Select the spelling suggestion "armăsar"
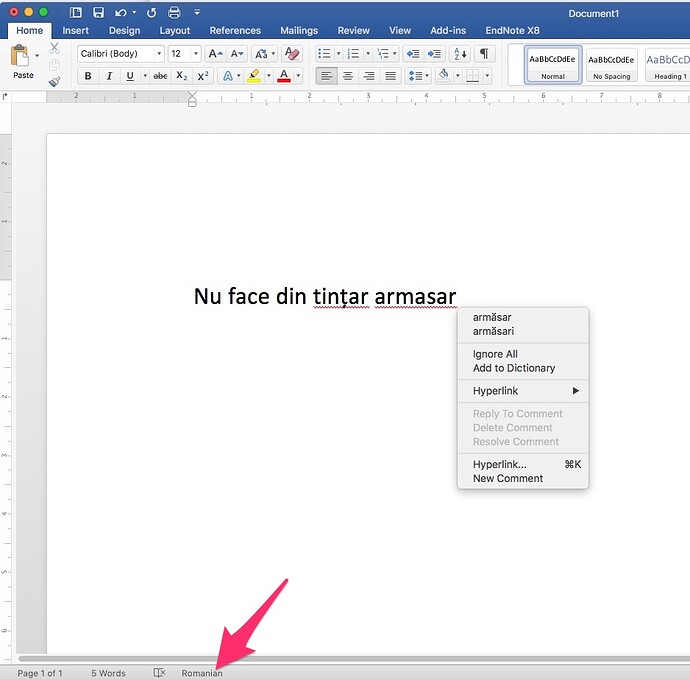 click(x=492, y=317)
